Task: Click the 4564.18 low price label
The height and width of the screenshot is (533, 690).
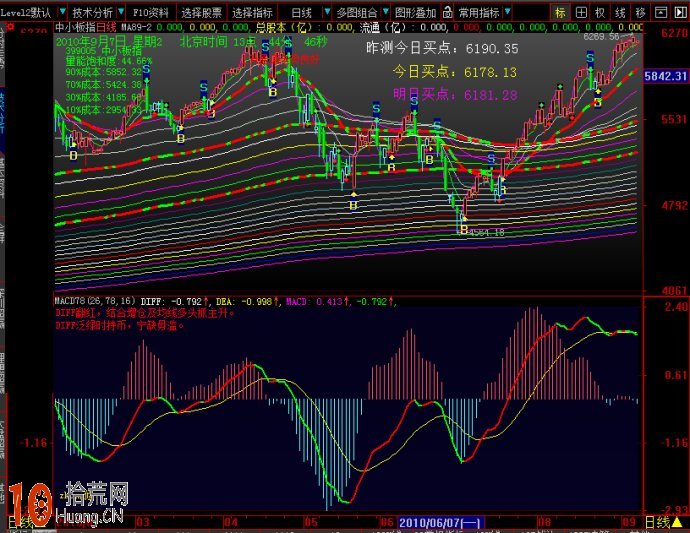Action: [487, 232]
